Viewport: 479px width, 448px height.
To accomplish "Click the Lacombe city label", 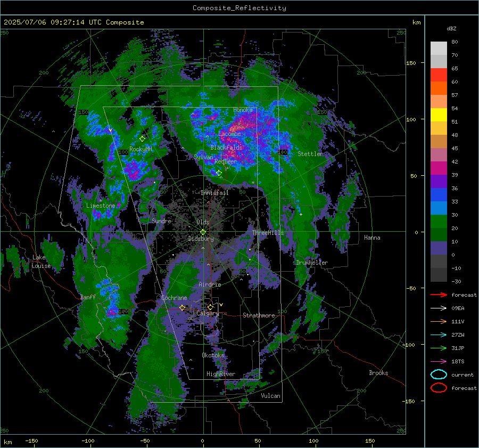I will pyautogui.click(x=229, y=134).
